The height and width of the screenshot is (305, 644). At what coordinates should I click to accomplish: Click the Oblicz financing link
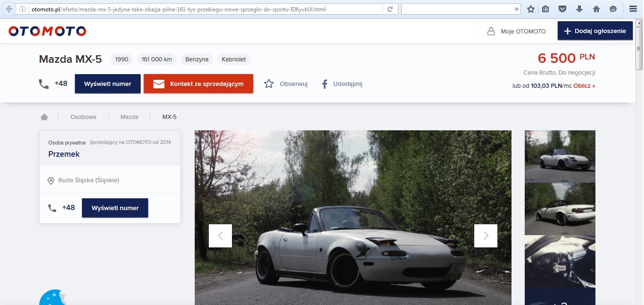(x=584, y=86)
